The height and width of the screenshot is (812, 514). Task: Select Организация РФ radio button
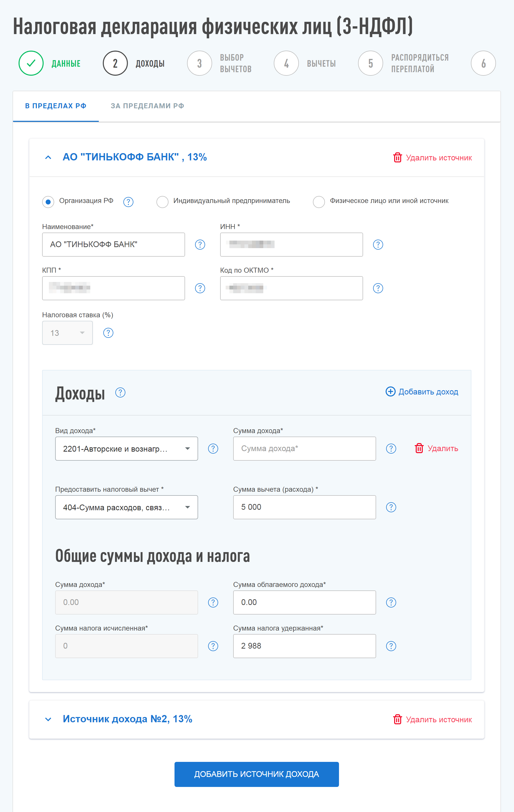click(x=48, y=202)
